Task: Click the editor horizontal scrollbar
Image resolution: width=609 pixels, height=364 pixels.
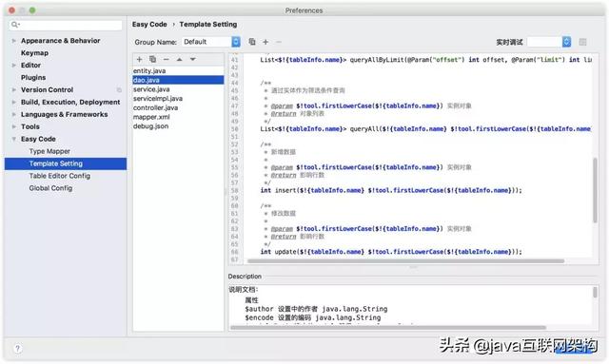Action: click(x=406, y=261)
